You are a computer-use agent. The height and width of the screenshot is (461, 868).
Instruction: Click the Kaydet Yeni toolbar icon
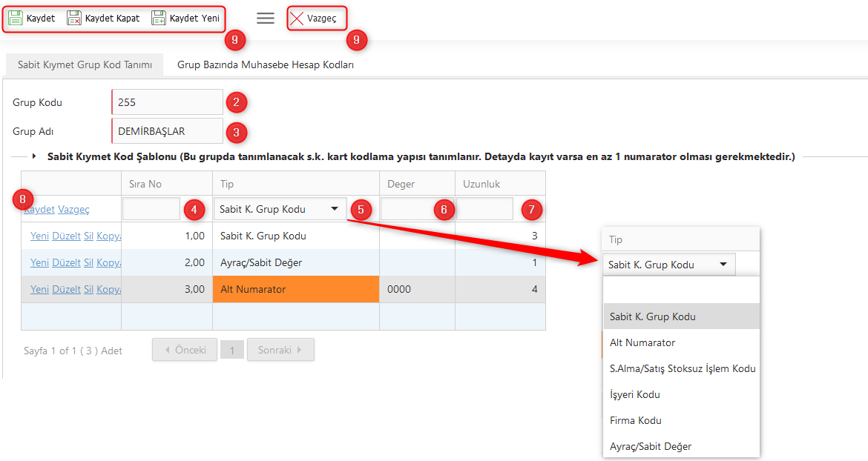pyautogui.click(x=159, y=19)
